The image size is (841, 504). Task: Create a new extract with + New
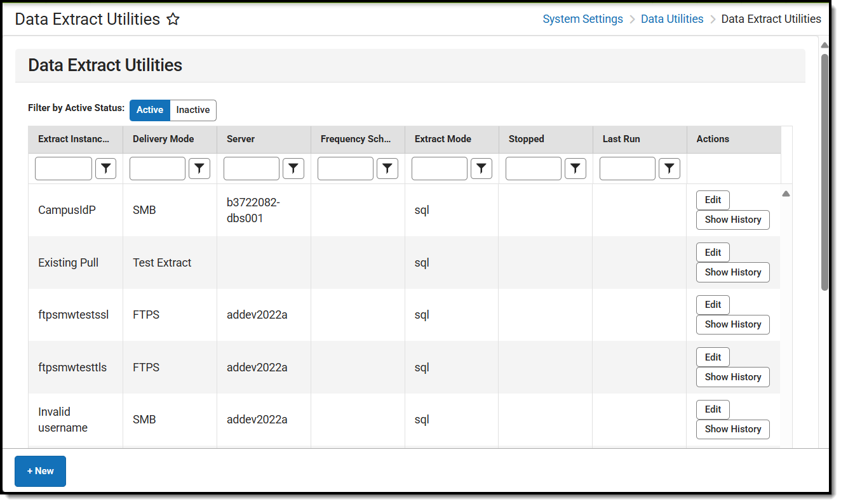(40, 471)
